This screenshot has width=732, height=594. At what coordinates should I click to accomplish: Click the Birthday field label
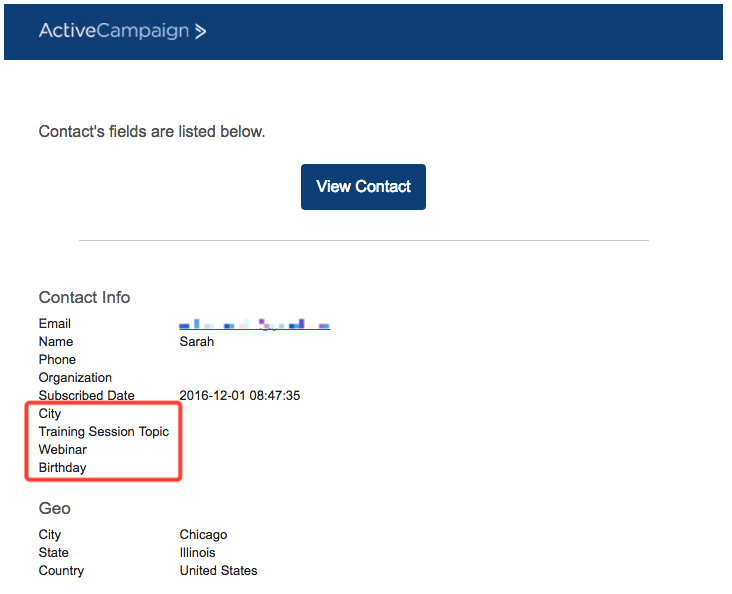click(x=62, y=468)
